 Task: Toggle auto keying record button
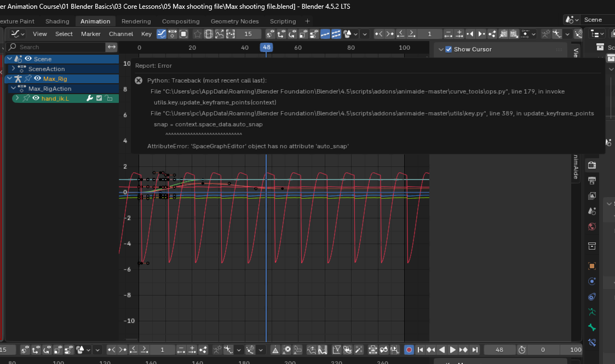[x=409, y=350]
